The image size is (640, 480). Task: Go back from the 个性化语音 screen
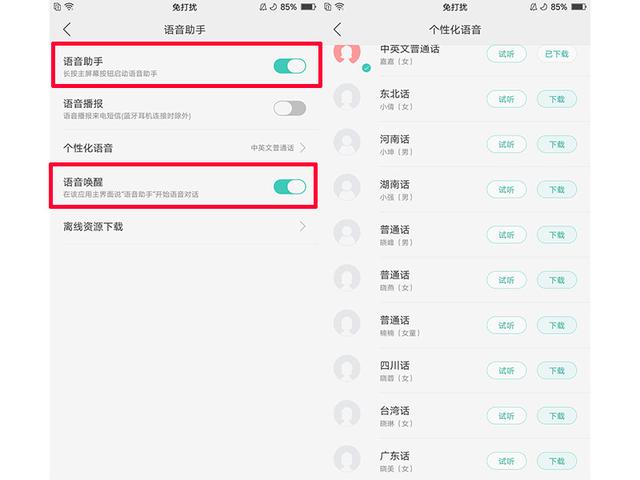(337, 30)
